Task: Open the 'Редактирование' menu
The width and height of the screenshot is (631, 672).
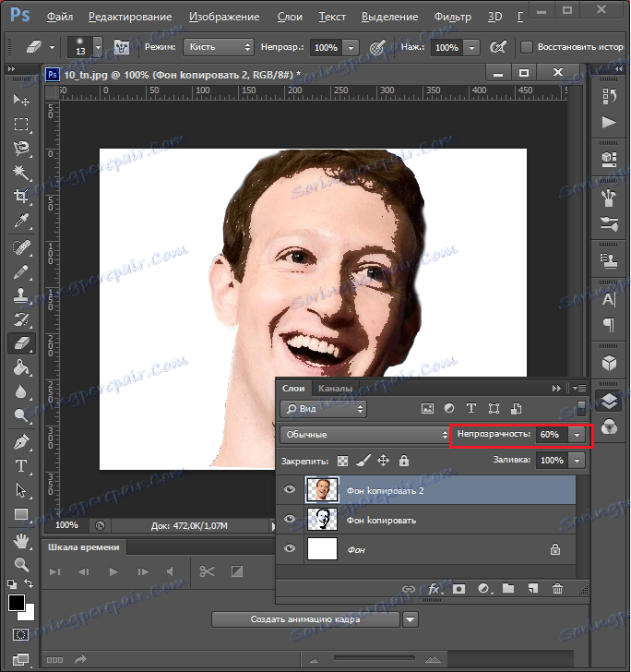Action: (130, 17)
